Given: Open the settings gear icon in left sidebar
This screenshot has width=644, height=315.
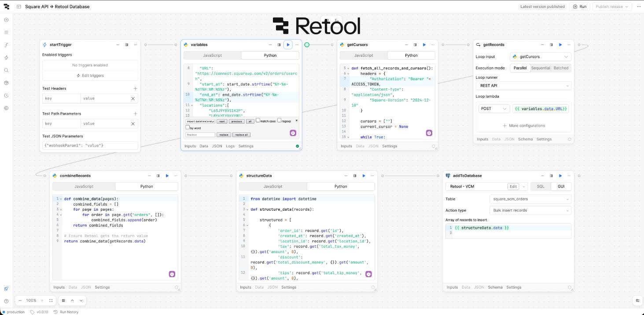Looking at the screenshot, I should point(6,108).
